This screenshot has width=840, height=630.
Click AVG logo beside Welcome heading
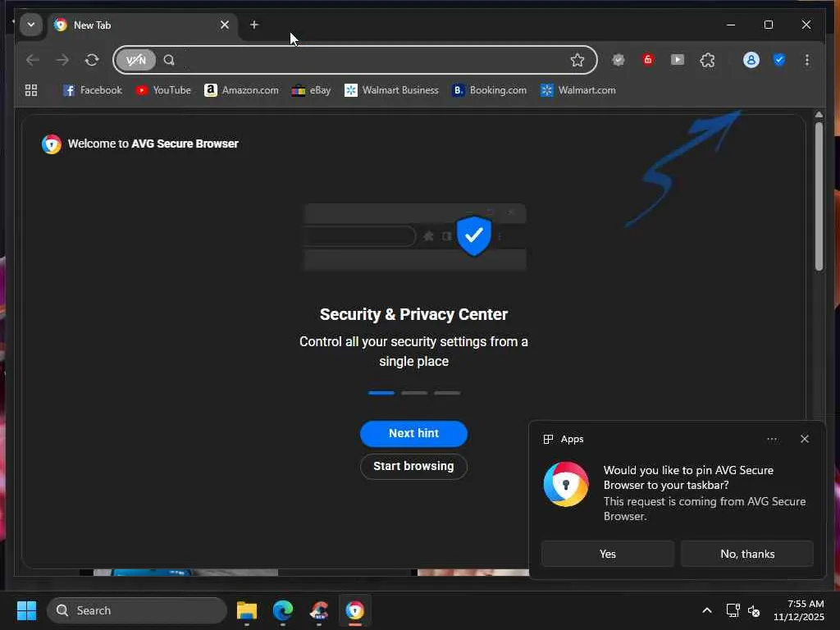coord(52,144)
